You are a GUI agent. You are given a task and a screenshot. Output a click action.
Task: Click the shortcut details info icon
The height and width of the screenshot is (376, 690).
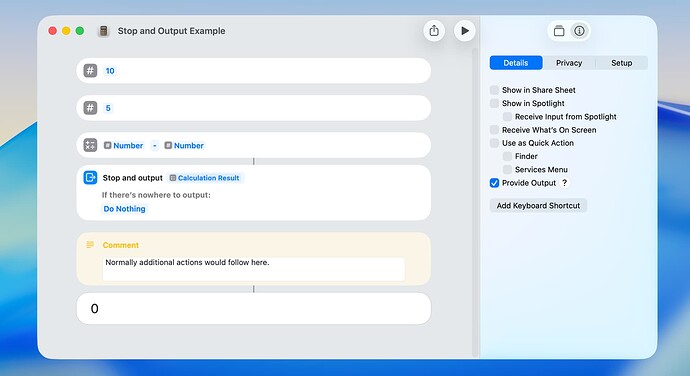(579, 31)
